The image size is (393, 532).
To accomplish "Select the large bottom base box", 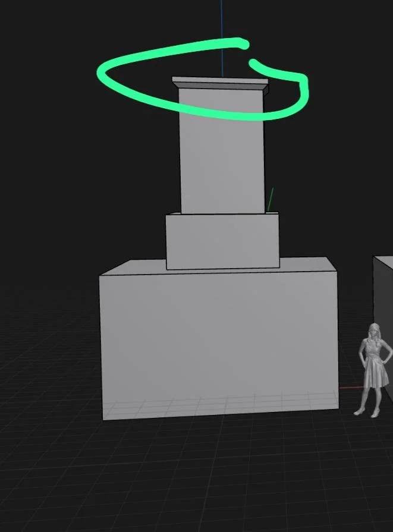I will pos(219,339).
